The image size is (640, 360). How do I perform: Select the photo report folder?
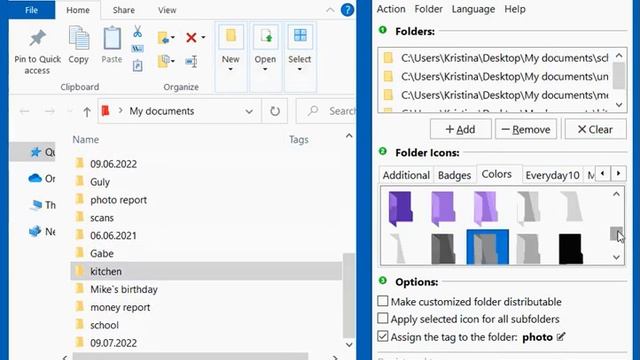(x=118, y=200)
